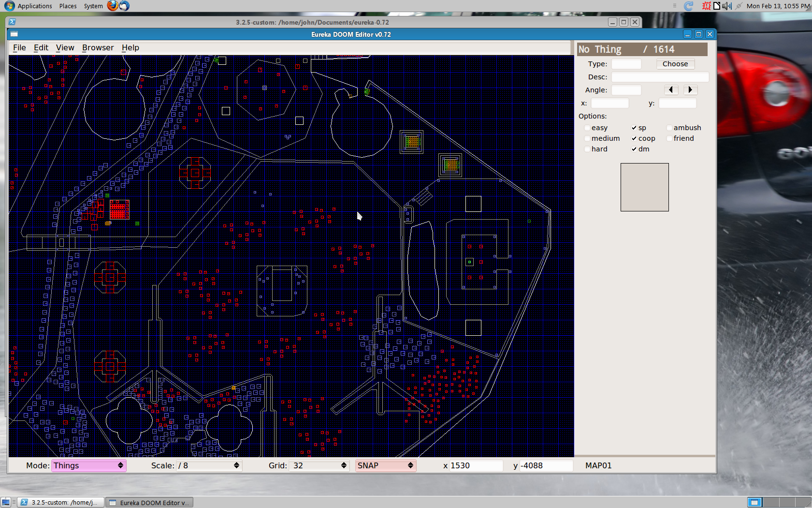Select the upper orange-green grid thing
This screenshot has width=812, height=508.
(412, 142)
